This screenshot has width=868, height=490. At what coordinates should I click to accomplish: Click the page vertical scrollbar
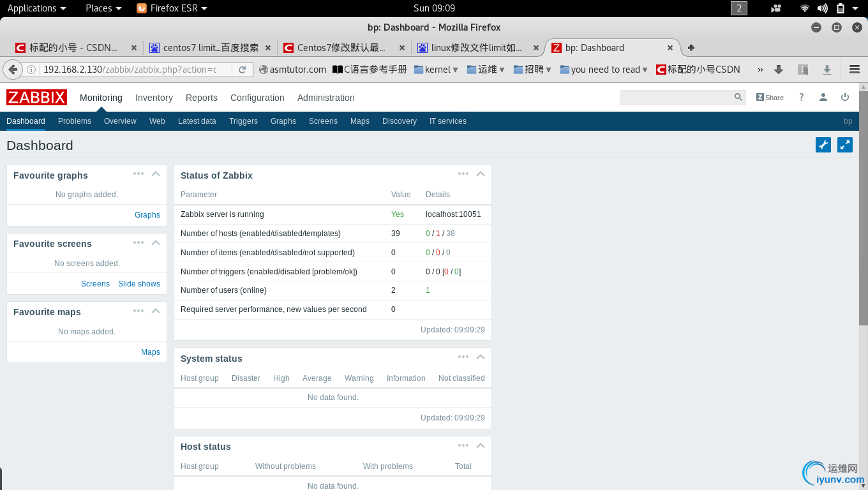(863, 209)
